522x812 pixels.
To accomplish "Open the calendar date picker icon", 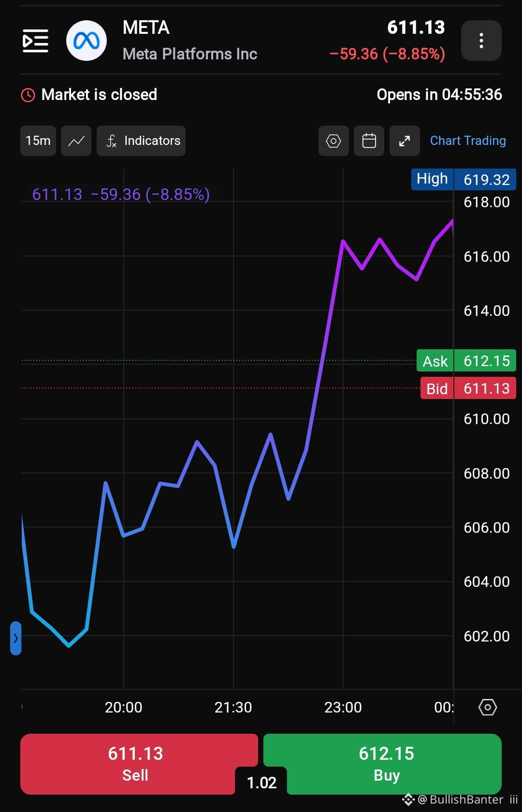I will [369, 141].
